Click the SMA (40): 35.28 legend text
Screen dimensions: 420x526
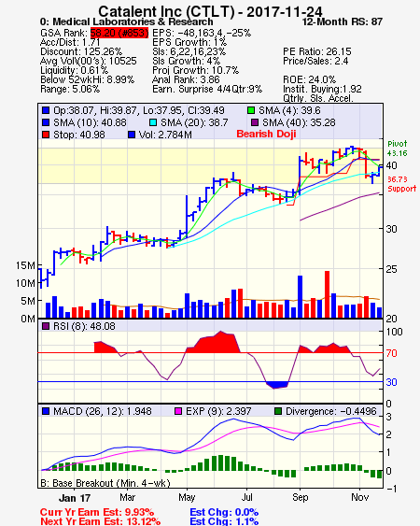(x=299, y=122)
